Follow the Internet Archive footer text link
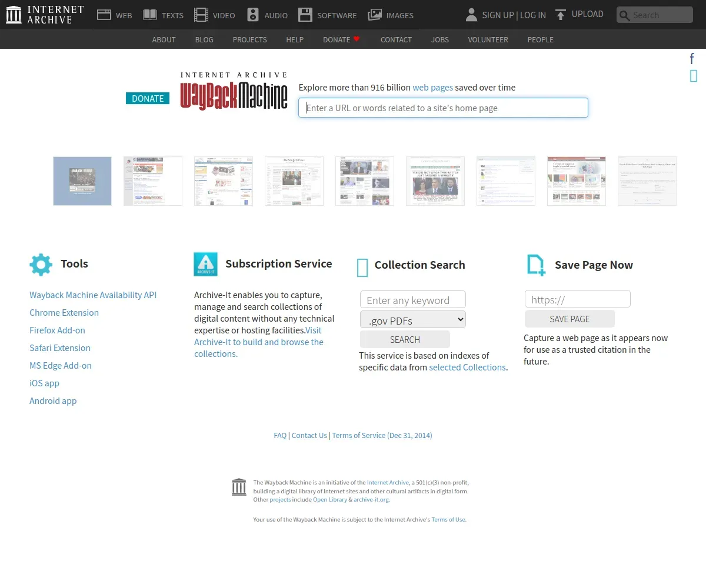The image size is (706, 588). click(x=388, y=483)
